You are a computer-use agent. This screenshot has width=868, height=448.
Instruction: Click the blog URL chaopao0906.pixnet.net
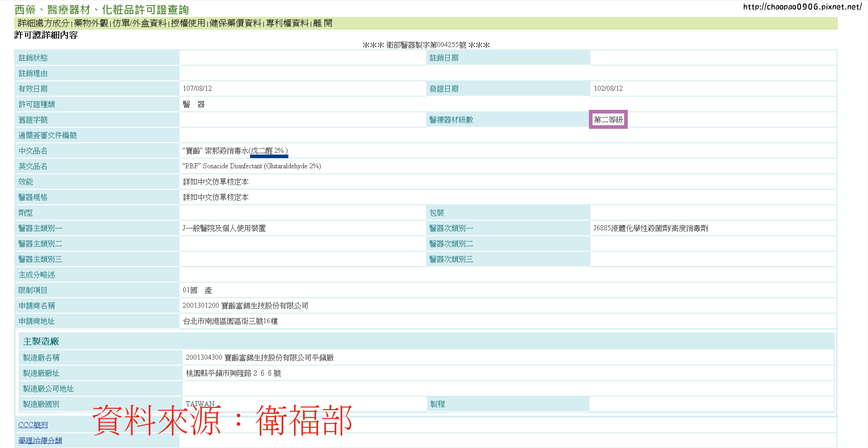click(x=802, y=7)
